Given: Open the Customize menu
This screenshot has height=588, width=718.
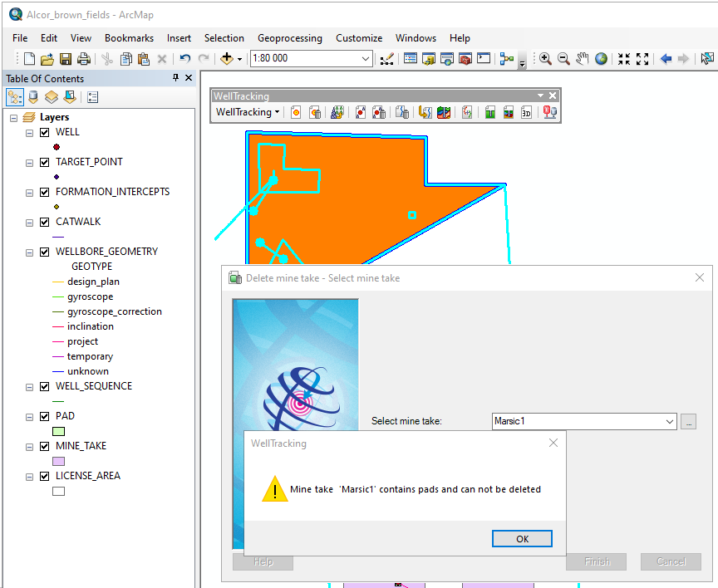Looking at the screenshot, I should point(359,38).
